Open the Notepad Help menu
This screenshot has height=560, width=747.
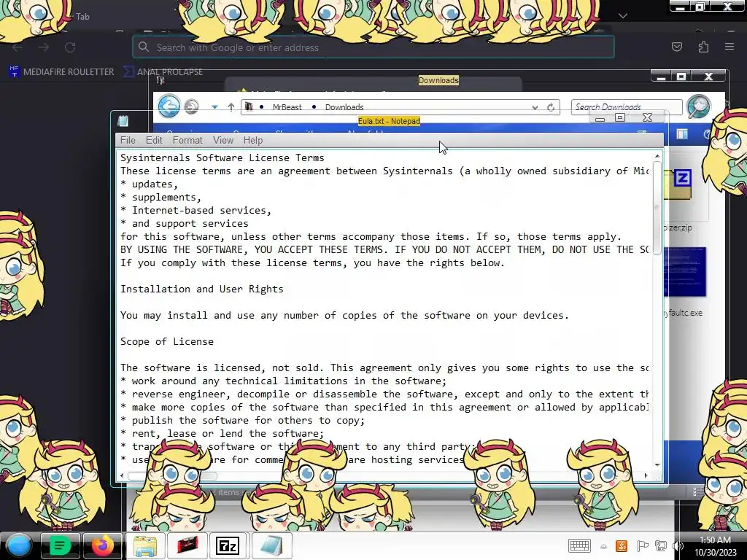(x=253, y=140)
